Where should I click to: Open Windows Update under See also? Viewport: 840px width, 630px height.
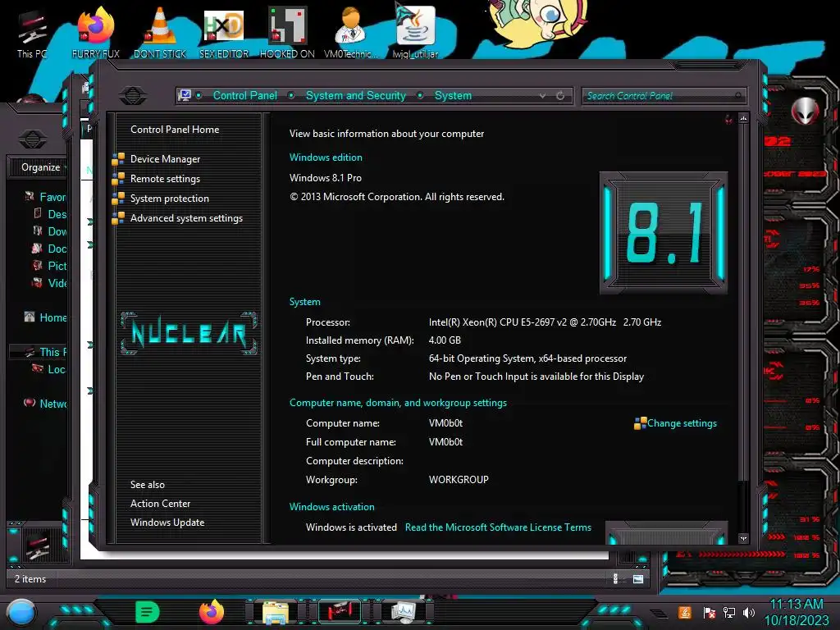coord(167,523)
